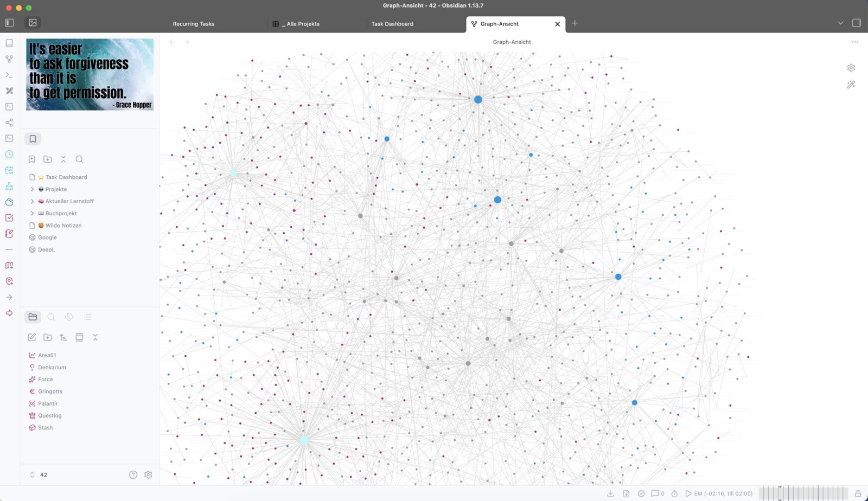Viewport: 868px width, 501px height.
Task: Click the large blue node at top of graph
Action: tap(478, 99)
